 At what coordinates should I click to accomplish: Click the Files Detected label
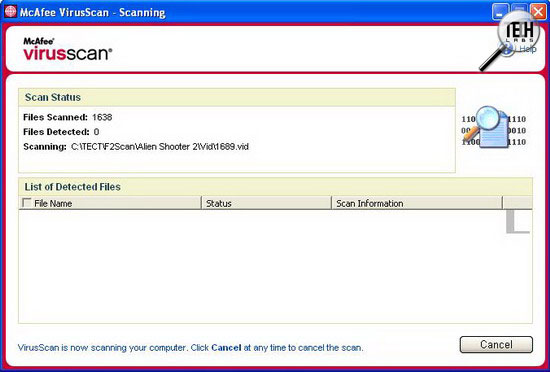point(56,132)
